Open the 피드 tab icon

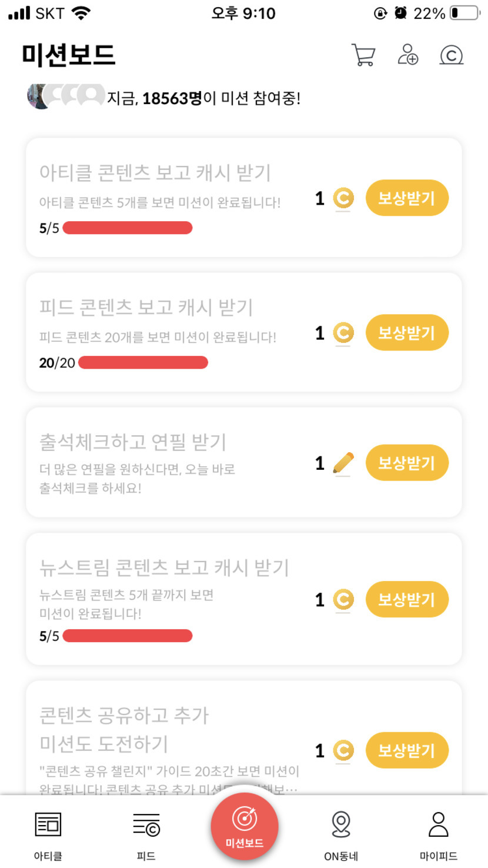146,824
